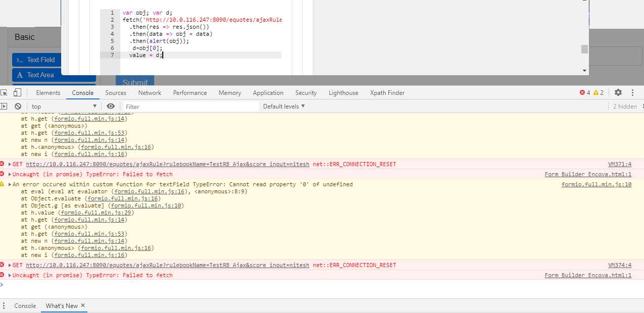Create a live expression with the eye icon
Screen dimensions: 644x313
tap(111, 106)
